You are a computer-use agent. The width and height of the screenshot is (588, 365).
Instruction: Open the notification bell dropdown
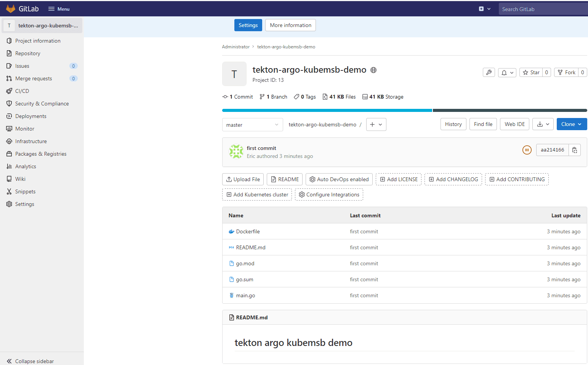507,72
